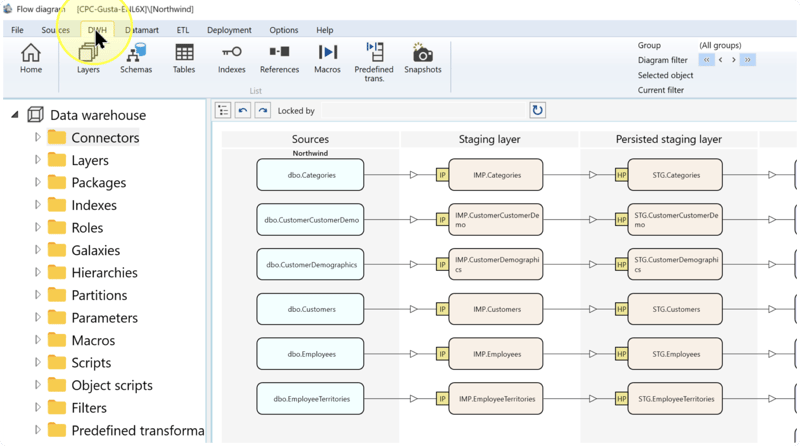The image size is (800, 446).
Task: Select the dbo.Customers source node
Action: coord(310,309)
